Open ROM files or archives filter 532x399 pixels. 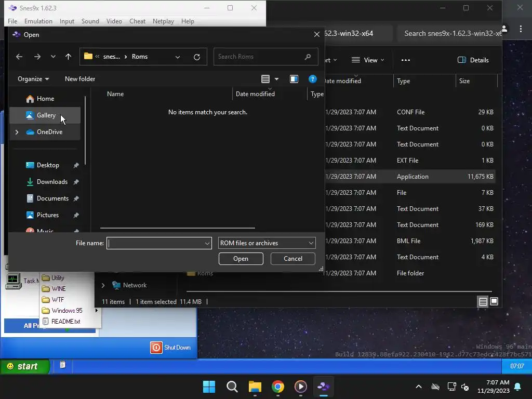267,243
